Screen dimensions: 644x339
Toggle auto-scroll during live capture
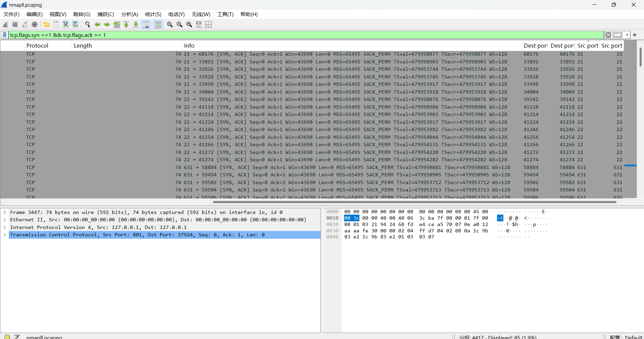coord(146,24)
